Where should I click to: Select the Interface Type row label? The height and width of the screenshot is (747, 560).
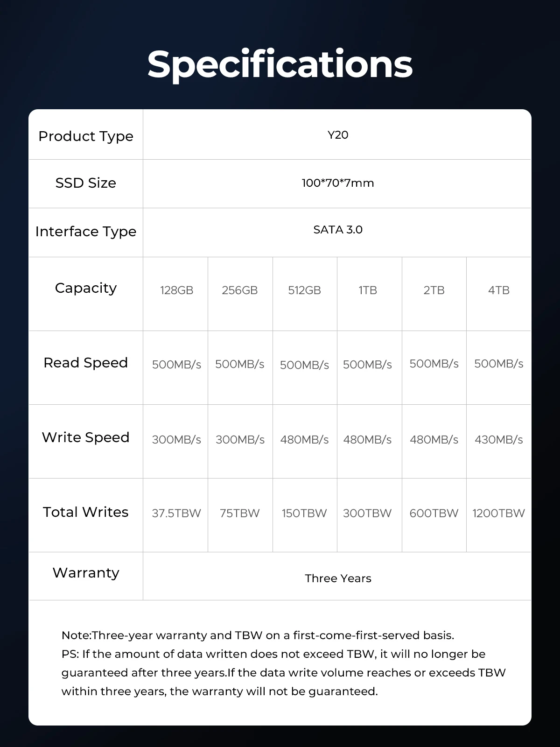click(x=86, y=232)
